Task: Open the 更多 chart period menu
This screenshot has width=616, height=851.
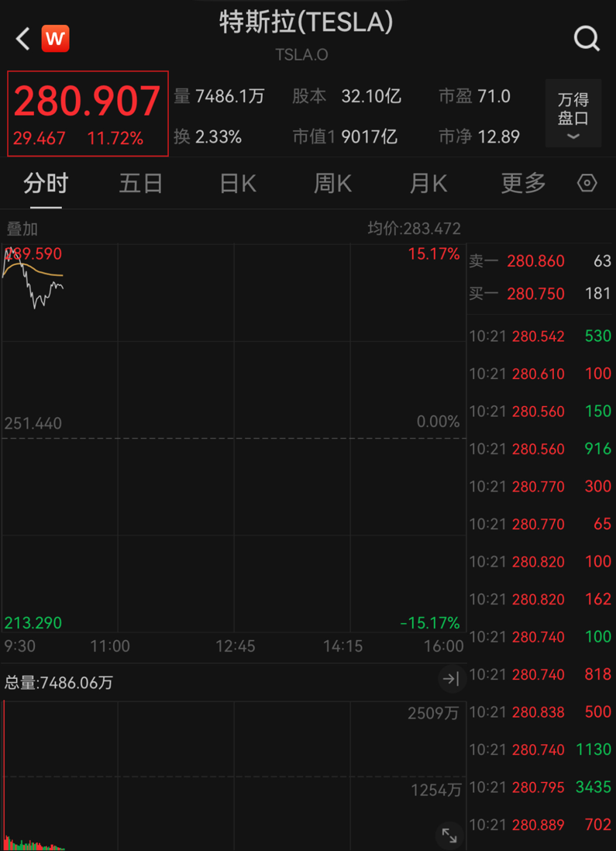Action: (x=523, y=184)
